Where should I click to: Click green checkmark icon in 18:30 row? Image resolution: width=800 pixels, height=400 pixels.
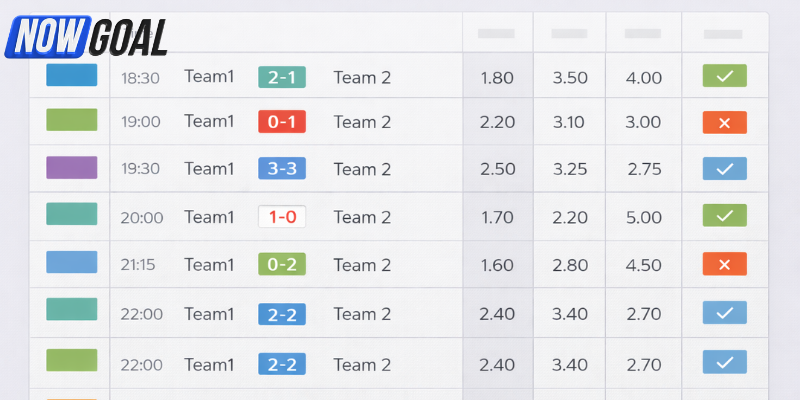725,77
